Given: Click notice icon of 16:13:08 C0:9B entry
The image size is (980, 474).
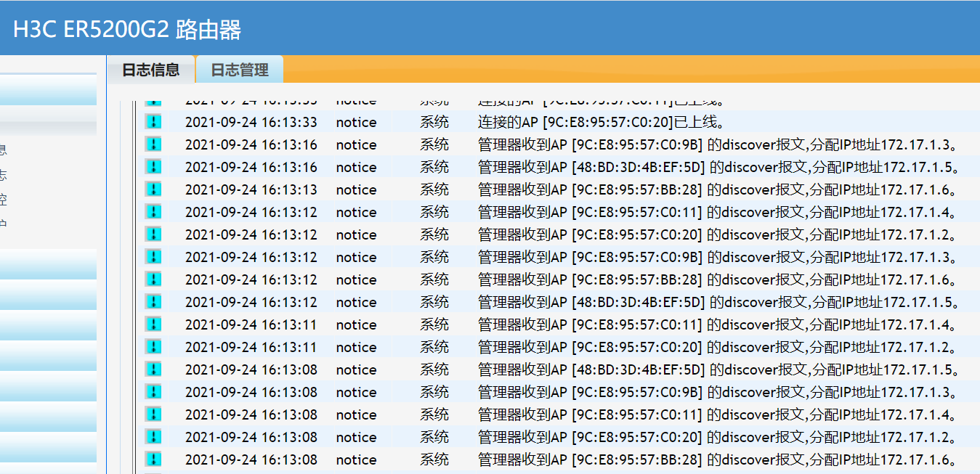Looking at the screenshot, I should point(153,391).
